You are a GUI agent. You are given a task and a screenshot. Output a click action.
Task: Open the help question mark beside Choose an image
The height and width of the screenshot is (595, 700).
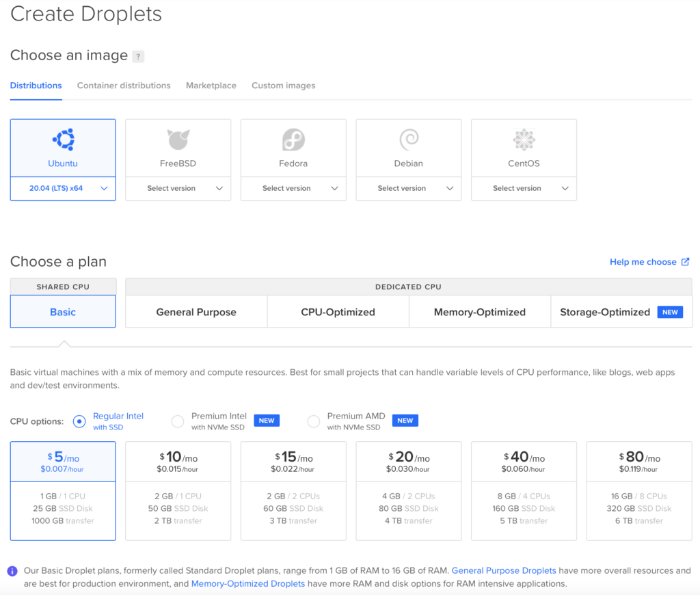[x=138, y=57]
